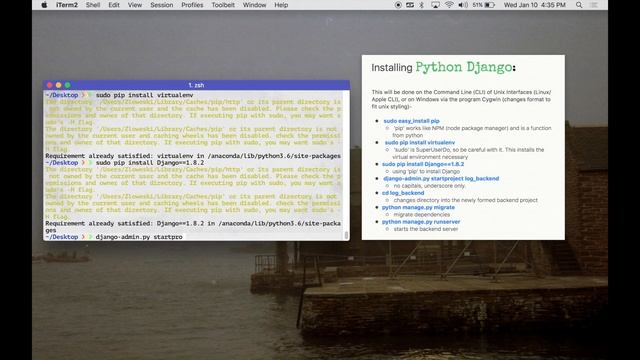Open the AirPlay display menu icon
This screenshot has height=360, width=640.
(436, 5)
